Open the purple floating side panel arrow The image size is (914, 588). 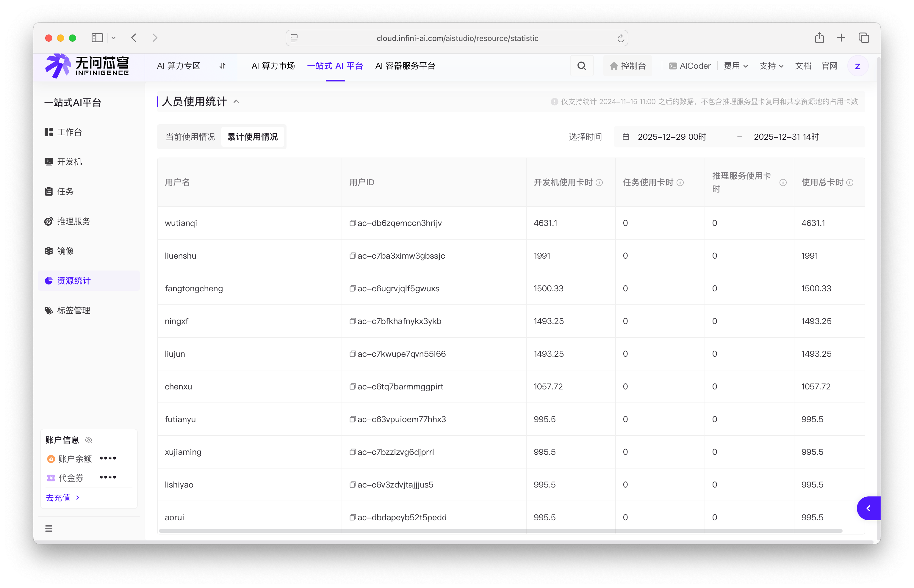[868, 508]
